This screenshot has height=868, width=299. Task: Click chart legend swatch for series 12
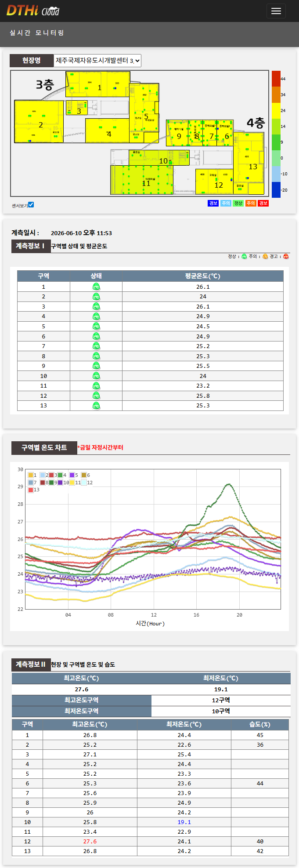pos(84,483)
